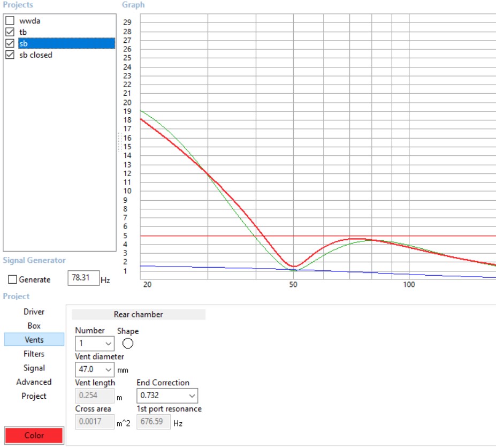
Task: Select the sb closed project entry
Action: (x=36, y=55)
